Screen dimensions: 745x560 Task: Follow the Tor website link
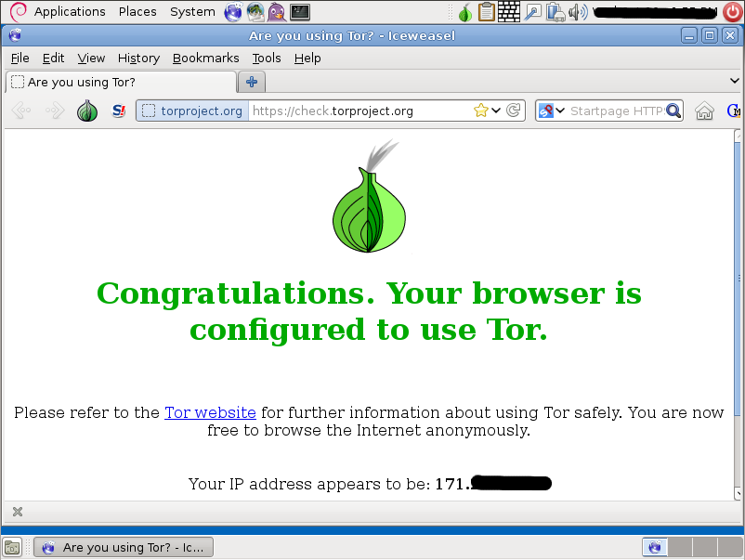click(x=210, y=412)
